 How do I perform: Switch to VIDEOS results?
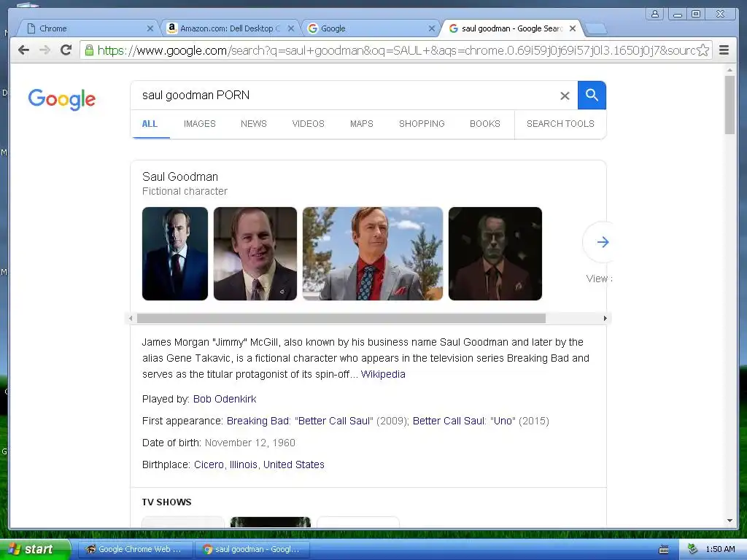click(308, 124)
